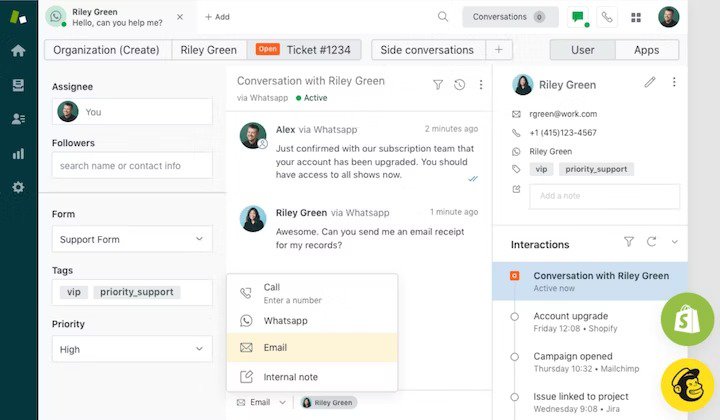The image size is (720, 420).
Task: Collapse the Interactions section chevron
Action: (675, 242)
